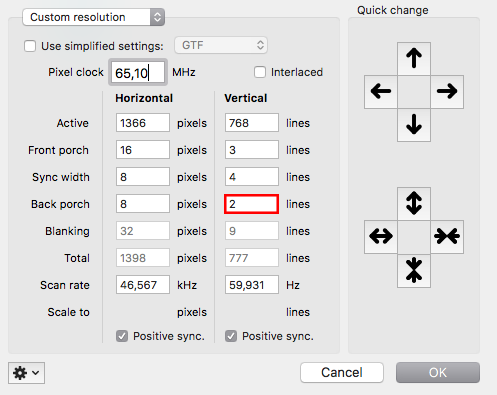Click the Cancel button
The image size is (497, 395).
342,372
